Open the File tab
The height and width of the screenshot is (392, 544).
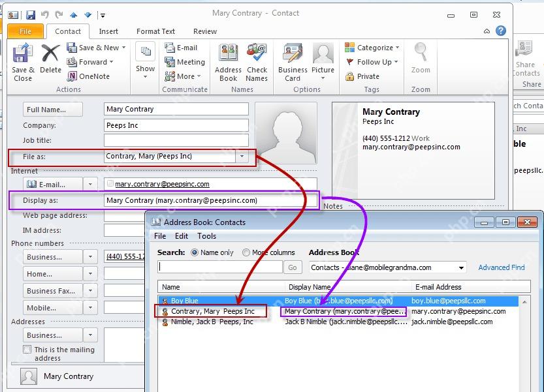(x=25, y=31)
